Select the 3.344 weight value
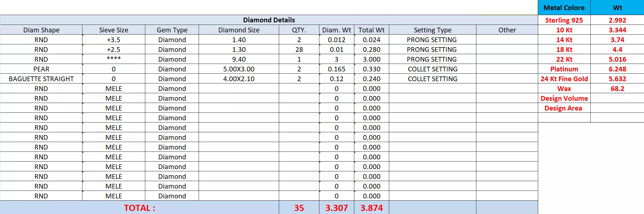Image resolution: width=644 pixels, height=214 pixels. coord(617,30)
